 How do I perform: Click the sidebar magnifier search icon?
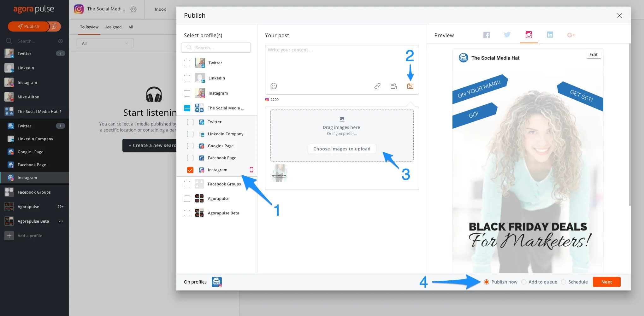coord(9,41)
